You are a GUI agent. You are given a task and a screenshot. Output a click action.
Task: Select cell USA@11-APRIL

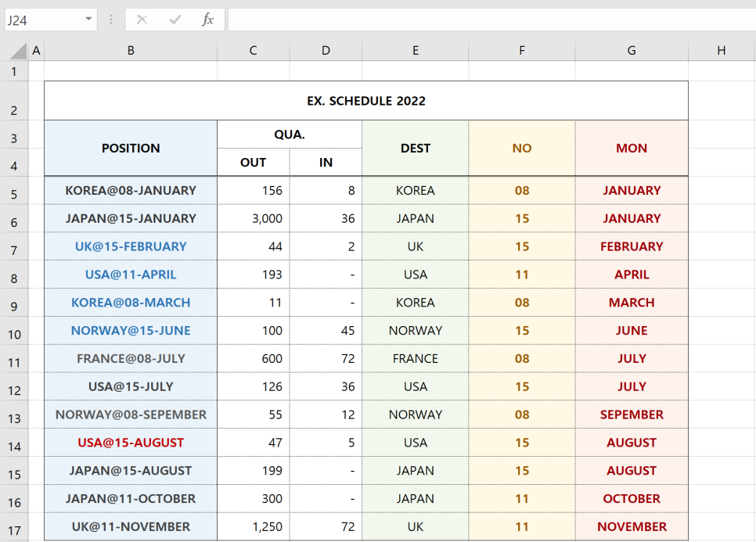click(x=131, y=275)
